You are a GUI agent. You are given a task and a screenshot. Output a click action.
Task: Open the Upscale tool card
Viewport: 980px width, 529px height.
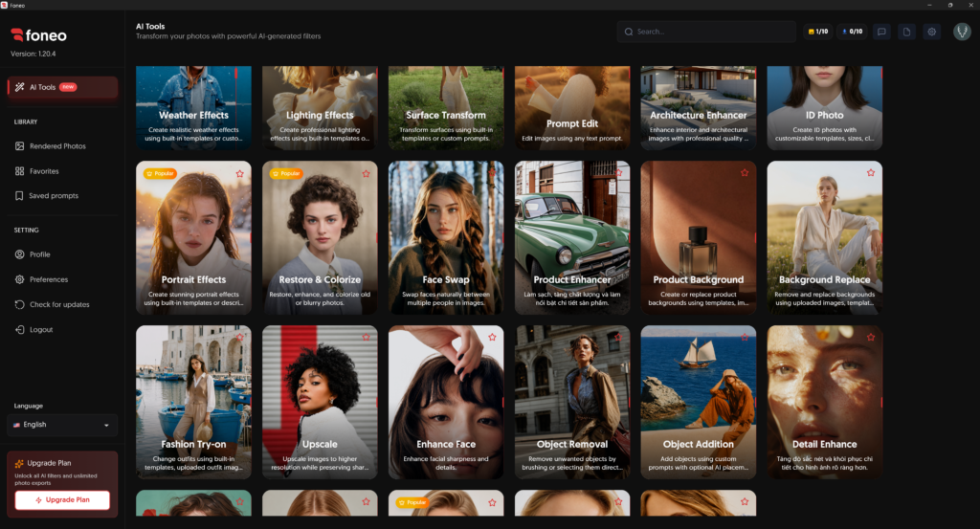tap(320, 402)
